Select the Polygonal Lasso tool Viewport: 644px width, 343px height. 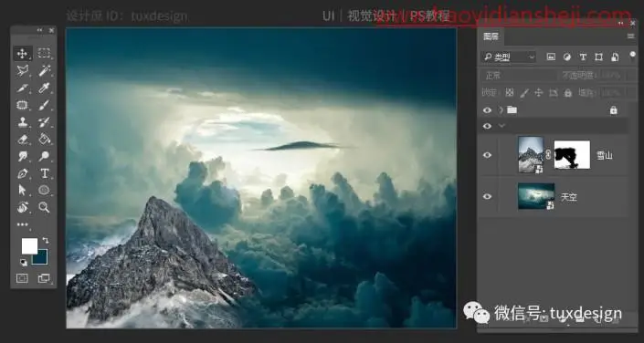click(x=22, y=70)
